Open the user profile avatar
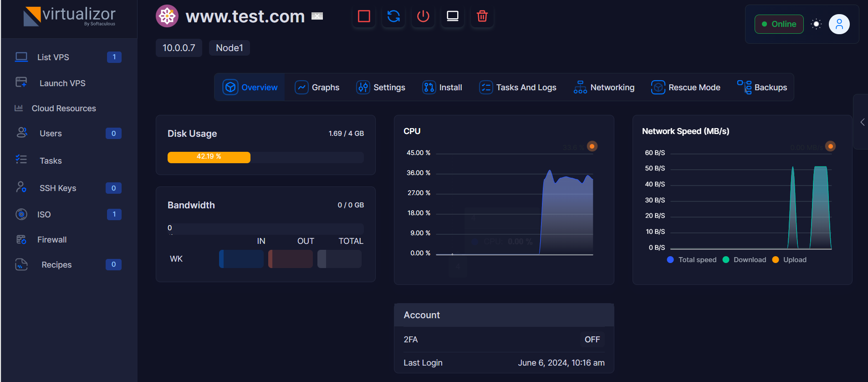 (x=839, y=24)
